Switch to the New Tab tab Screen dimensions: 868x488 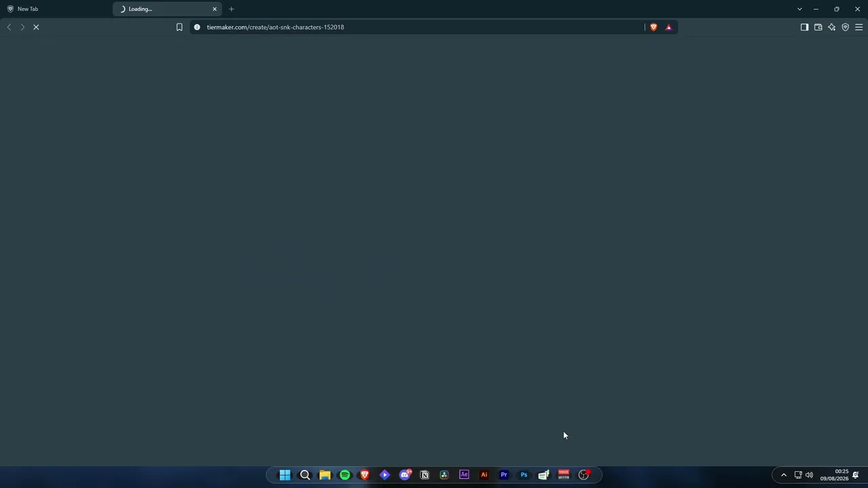[56, 9]
